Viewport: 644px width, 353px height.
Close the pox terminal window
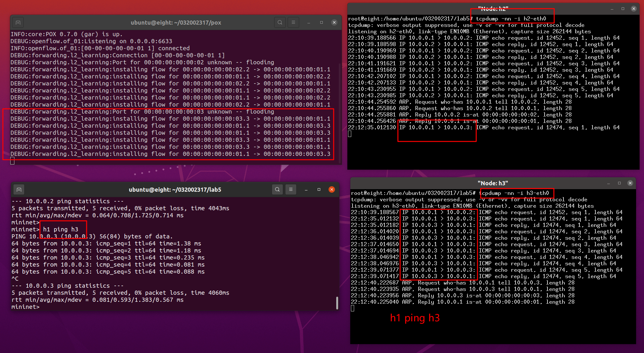pos(334,22)
